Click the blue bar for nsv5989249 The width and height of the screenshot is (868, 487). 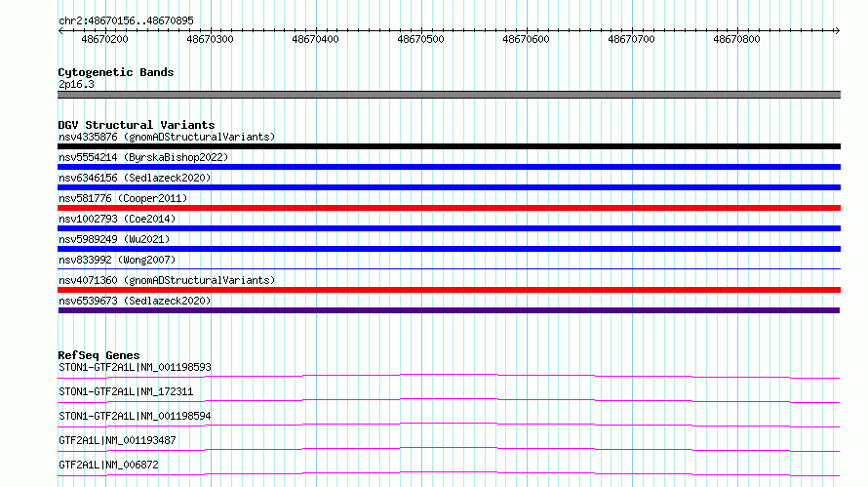[449, 249]
